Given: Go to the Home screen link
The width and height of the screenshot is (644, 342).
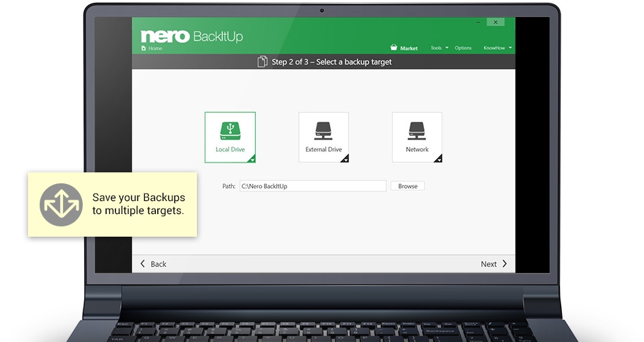Looking at the screenshot, I should [x=152, y=48].
